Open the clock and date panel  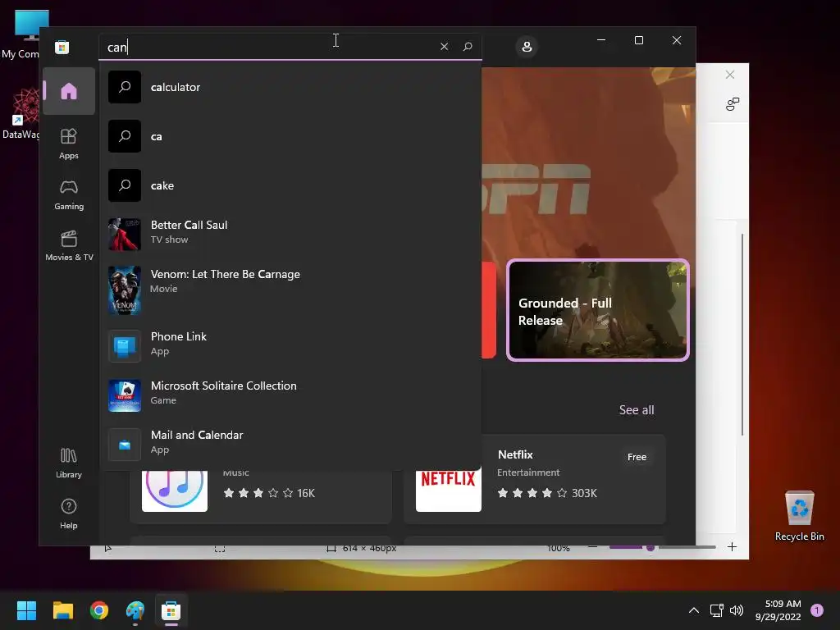click(x=778, y=610)
